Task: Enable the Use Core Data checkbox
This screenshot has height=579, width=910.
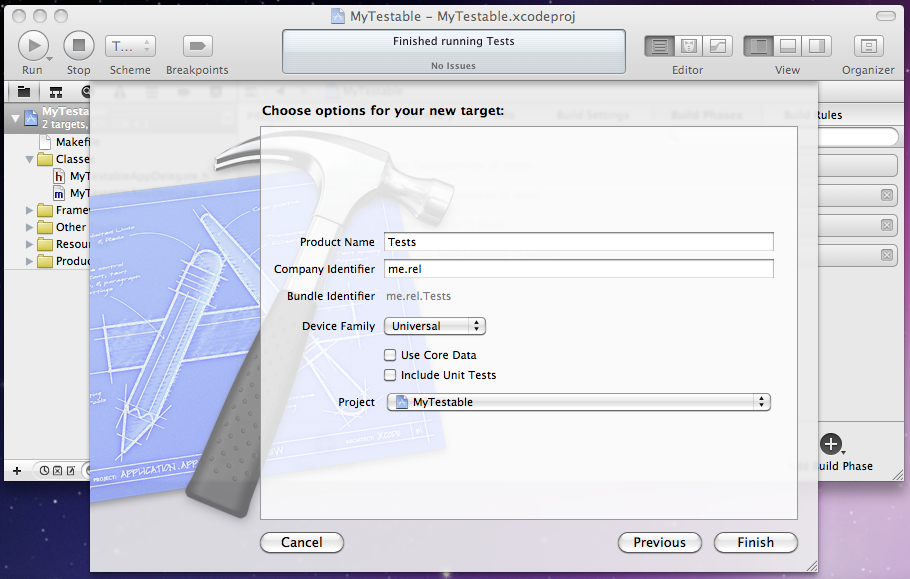Action: 390,354
